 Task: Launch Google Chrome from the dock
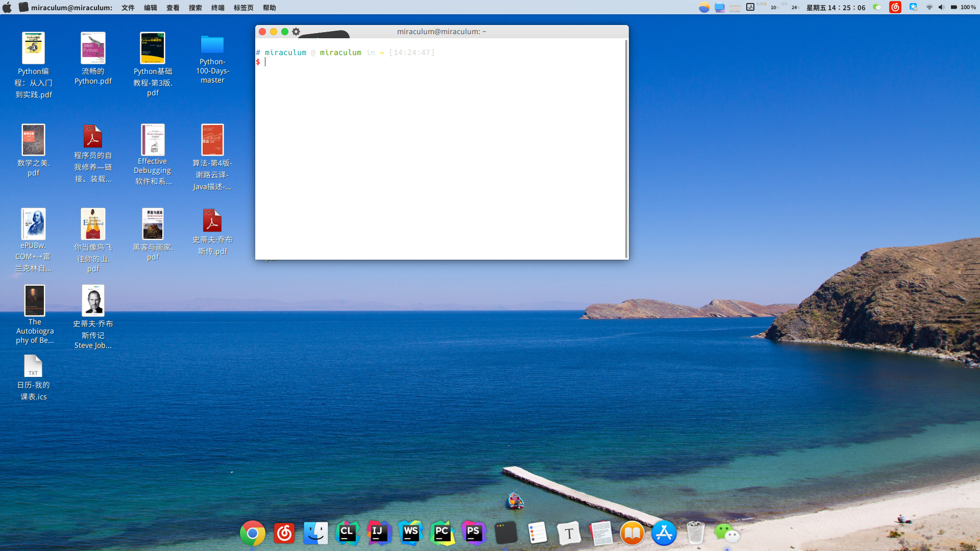point(253,534)
